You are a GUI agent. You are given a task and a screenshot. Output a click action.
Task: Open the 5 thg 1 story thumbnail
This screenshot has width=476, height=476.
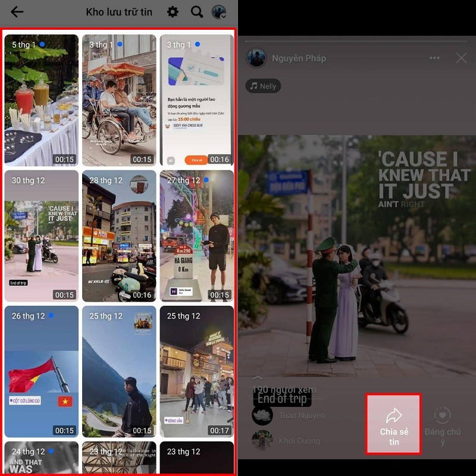[x=42, y=100]
